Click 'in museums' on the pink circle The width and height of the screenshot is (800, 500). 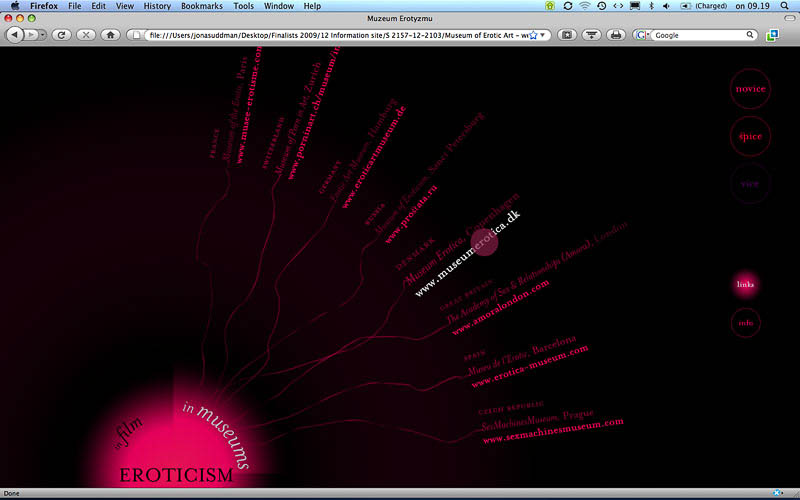[217, 434]
